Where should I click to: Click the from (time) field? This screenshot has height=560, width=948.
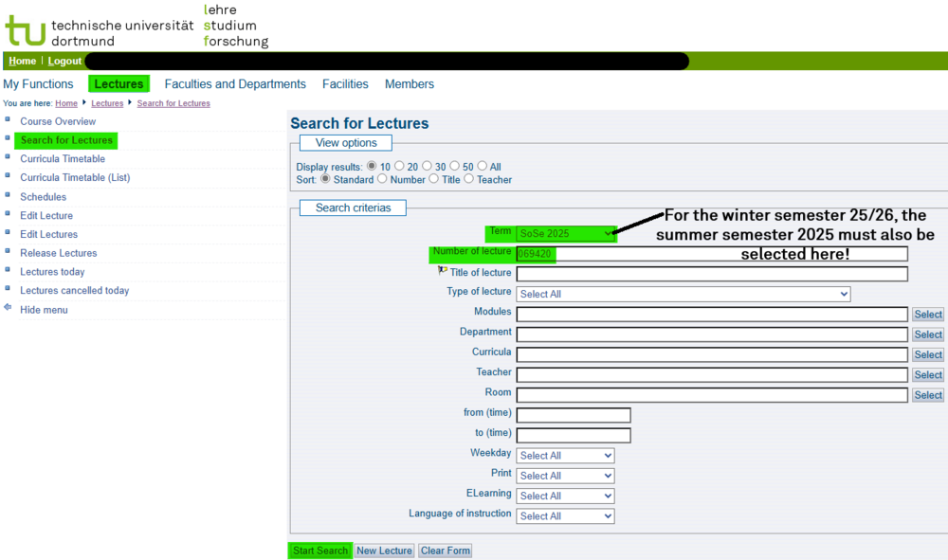pos(574,415)
